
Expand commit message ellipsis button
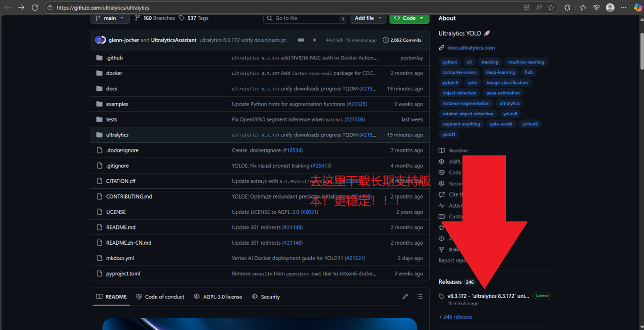300,40
